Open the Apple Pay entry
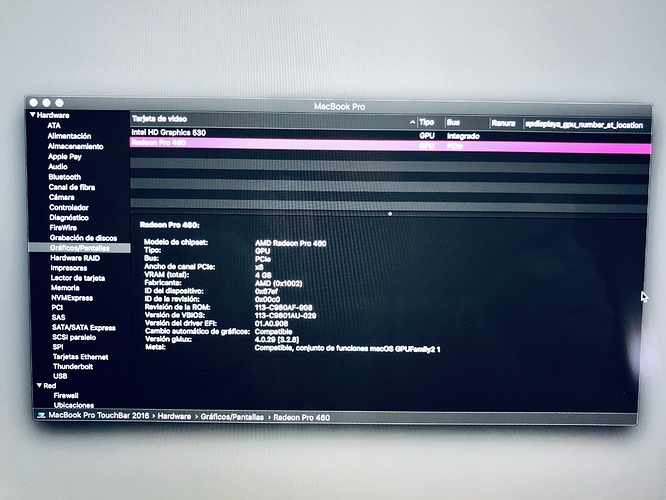The width and height of the screenshot is (666, 500). (65, 156)
